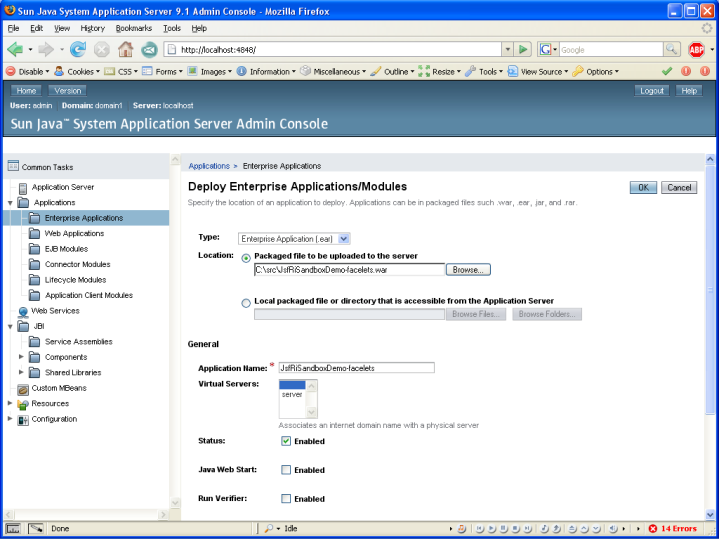The height and width of the screenshot is (539, 719).
Task: Select Service Assemblies in the tree
Action: (78, 342)
